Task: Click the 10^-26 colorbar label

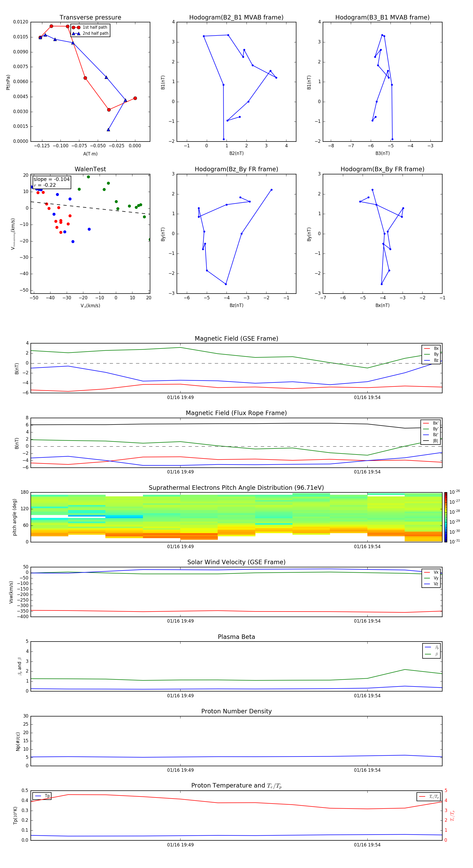Action: (455, 492)
